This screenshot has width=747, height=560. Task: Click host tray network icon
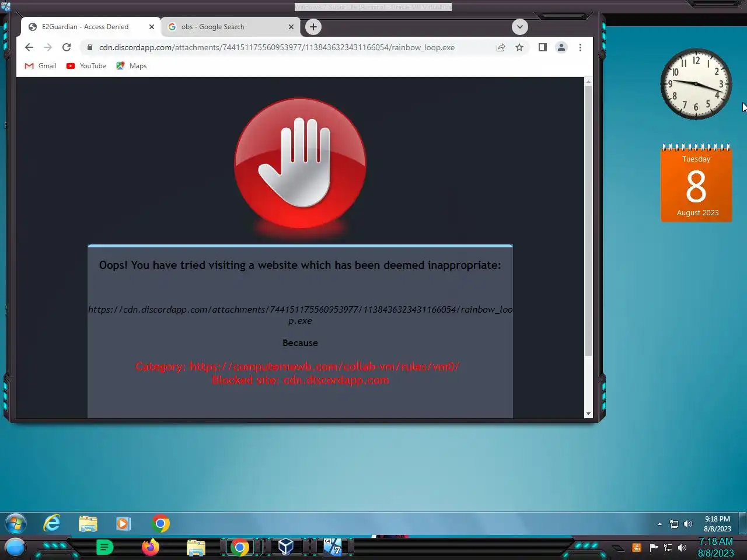[668, 548]
